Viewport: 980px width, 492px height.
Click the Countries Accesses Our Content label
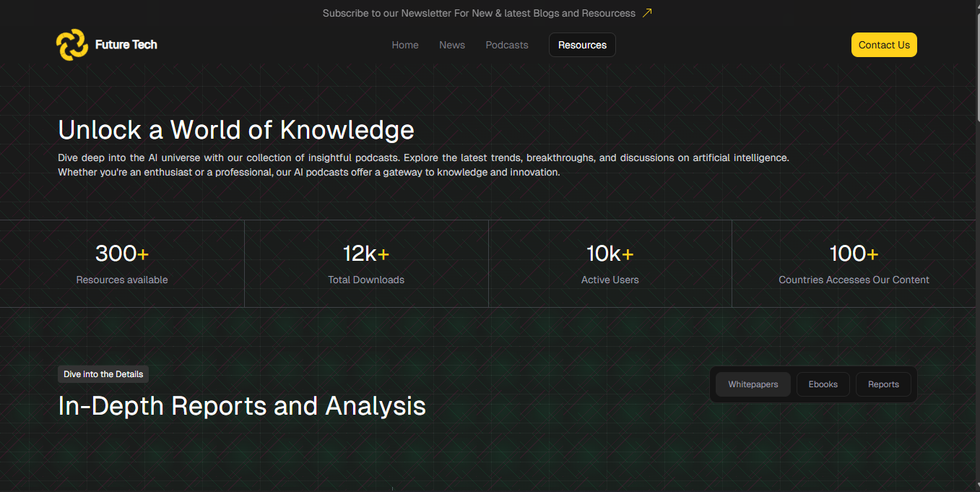(x=854, y=280)
